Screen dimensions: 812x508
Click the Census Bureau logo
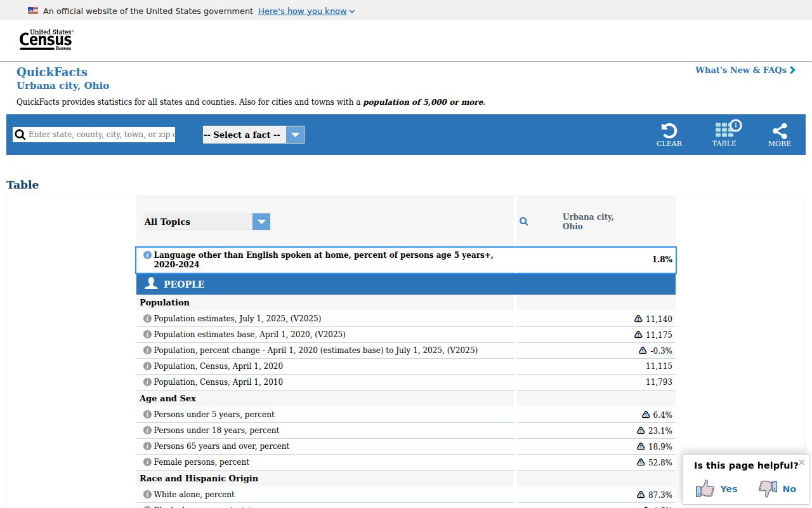click(x=46, y=40)
